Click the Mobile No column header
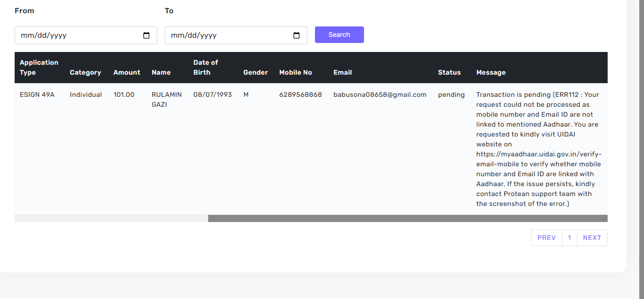 [x=295, y=73]
